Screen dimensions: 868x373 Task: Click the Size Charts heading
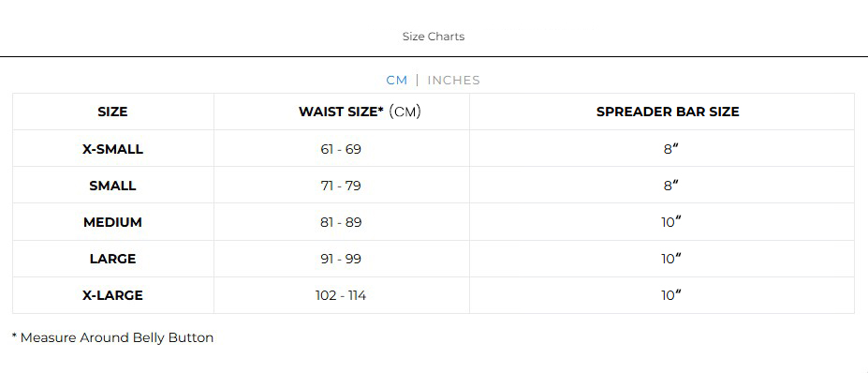coord(434,37)
